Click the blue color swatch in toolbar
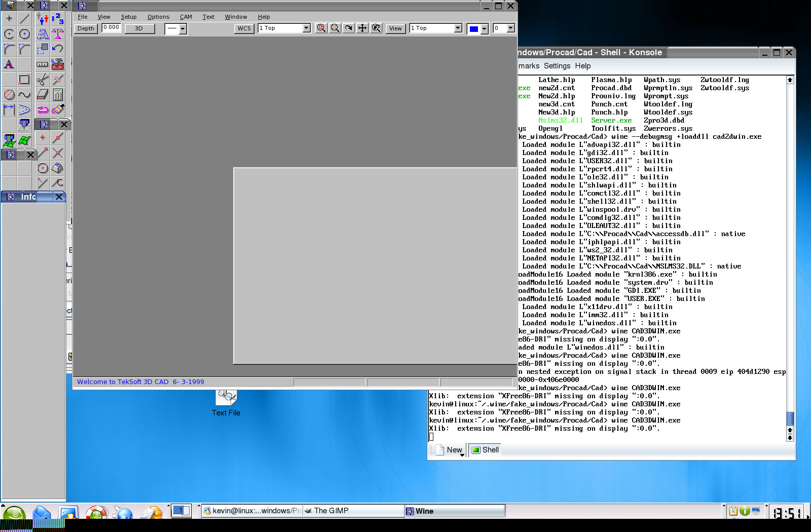The width and height of the screenshot is (811, 532). pos(474,29)
